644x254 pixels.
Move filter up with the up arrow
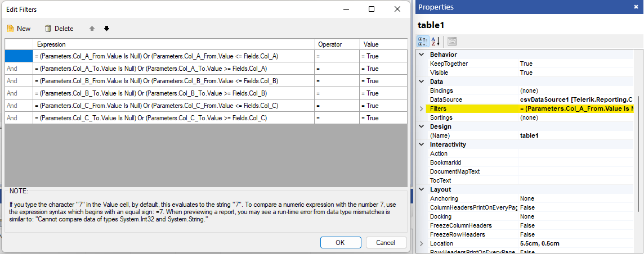(92, 29)
